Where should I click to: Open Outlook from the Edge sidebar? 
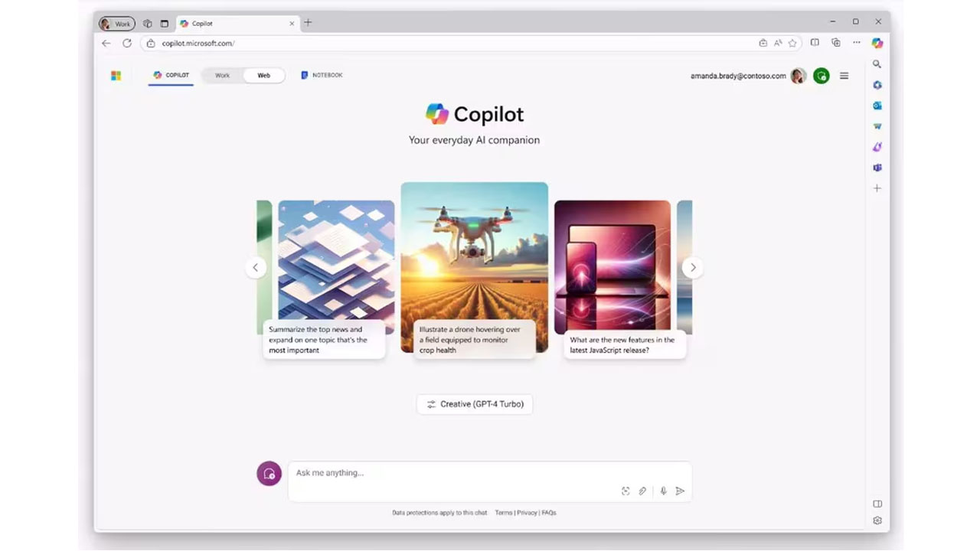877,106
